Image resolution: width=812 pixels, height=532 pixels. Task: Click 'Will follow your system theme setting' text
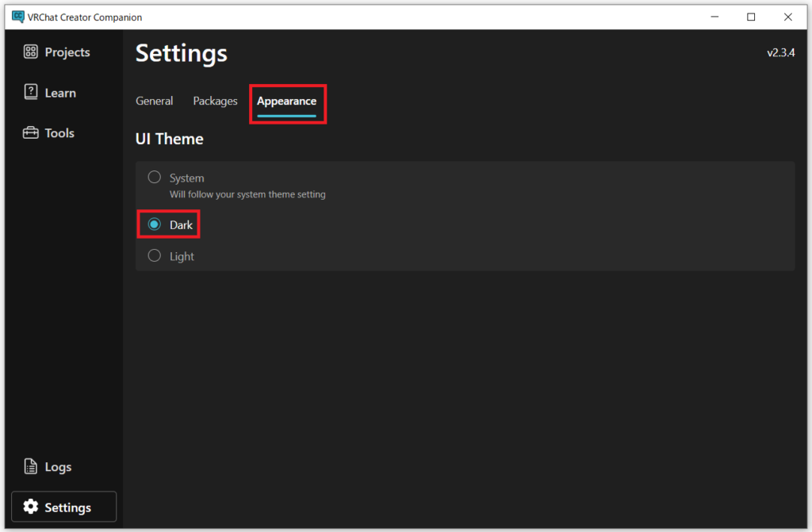tap(247, 194)
